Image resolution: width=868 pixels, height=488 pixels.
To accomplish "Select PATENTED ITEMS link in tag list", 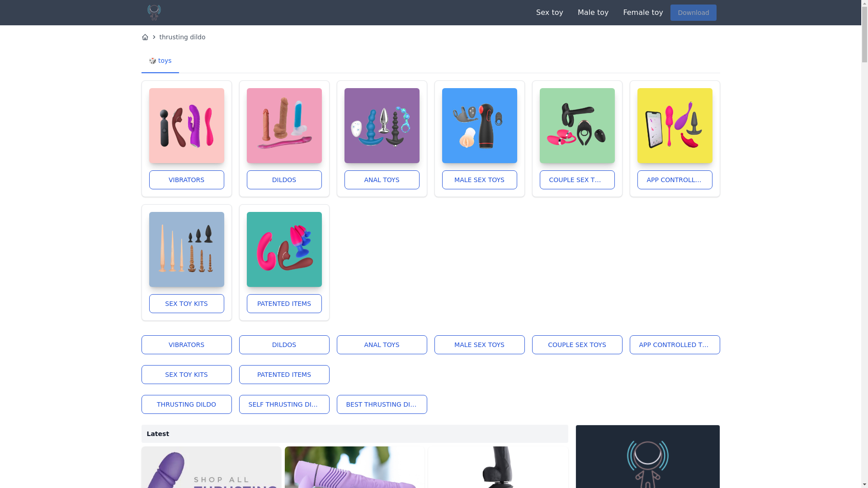I will tap(284, 375).
